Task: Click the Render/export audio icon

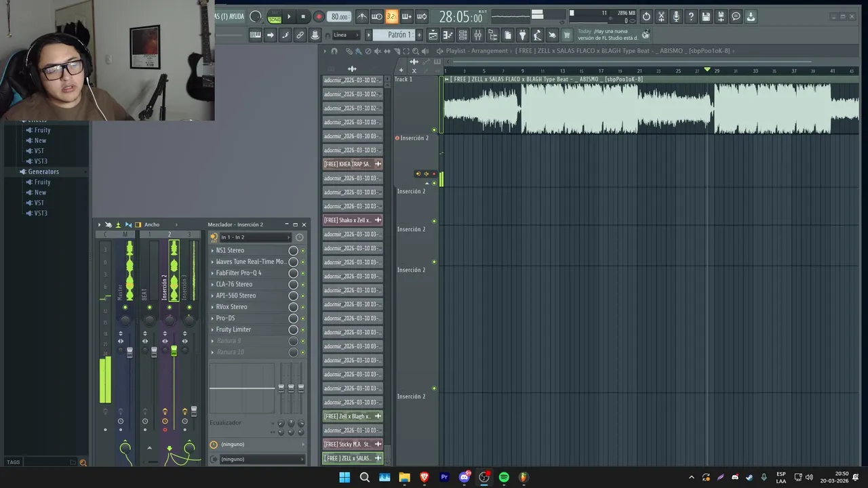Action: [721, 16]
